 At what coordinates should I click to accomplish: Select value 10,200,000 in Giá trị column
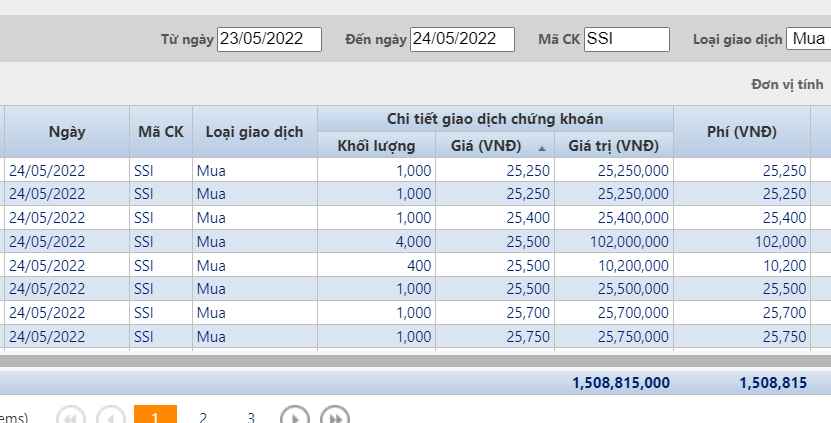[x=633, y=266]
